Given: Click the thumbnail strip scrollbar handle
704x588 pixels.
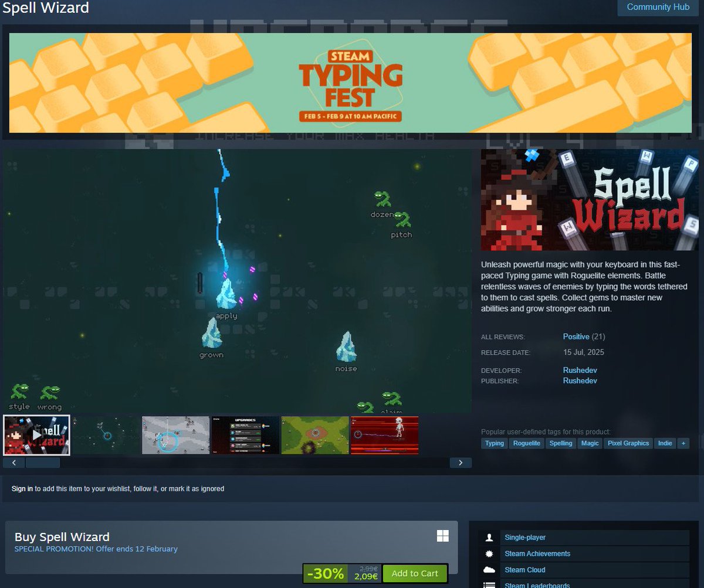Looking at the screenshot, I should (x=43, y=463).
